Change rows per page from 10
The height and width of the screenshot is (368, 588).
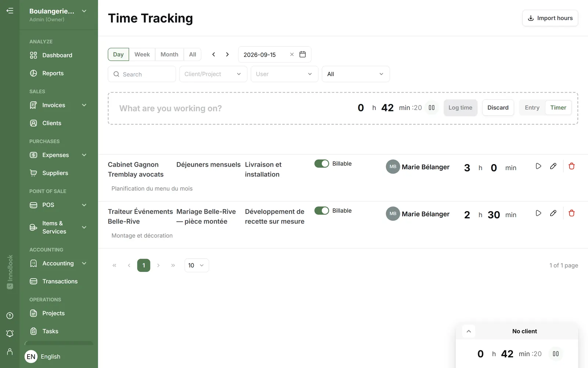pos(197,265)
